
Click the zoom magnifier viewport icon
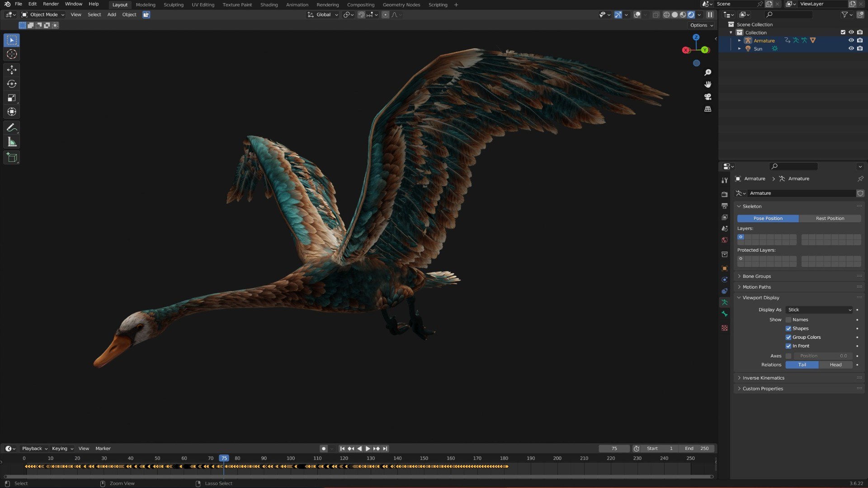click(x=708, y=72)
